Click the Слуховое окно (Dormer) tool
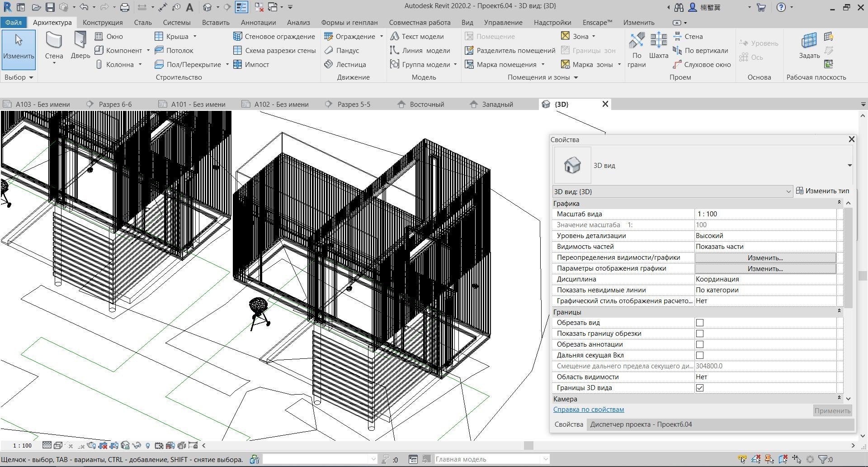 pyautogui.click(x=702, y=64)
